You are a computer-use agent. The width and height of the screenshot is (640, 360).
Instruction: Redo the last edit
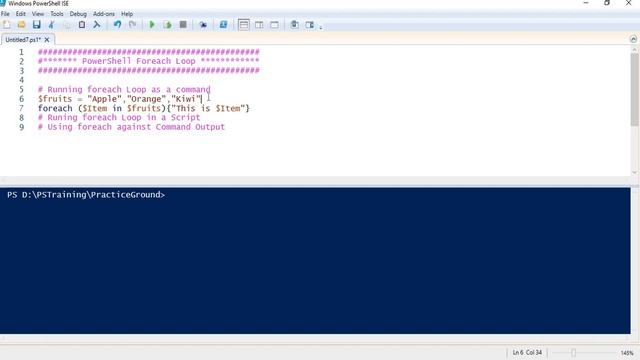click(x=132, y=25)
